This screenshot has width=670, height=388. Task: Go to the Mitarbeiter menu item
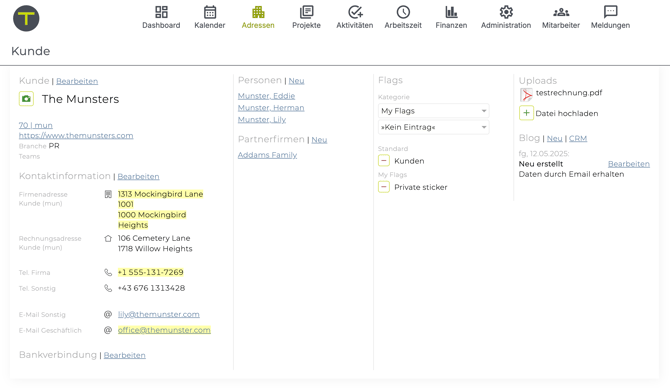click(x=561, y=18)
